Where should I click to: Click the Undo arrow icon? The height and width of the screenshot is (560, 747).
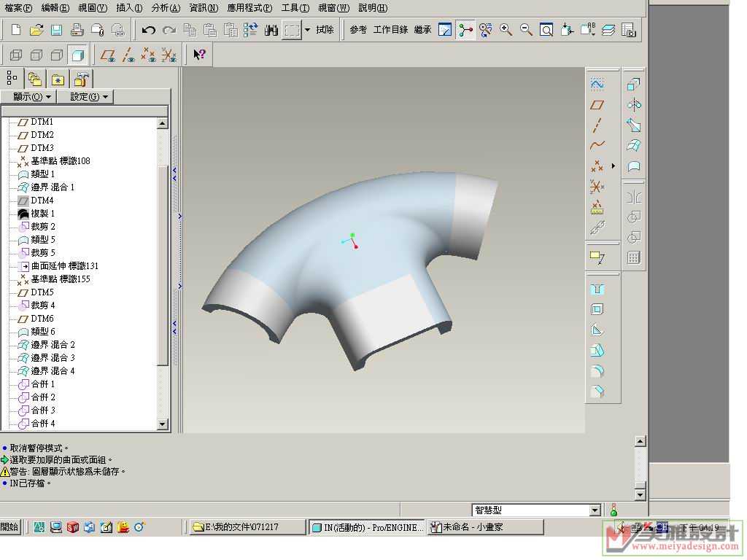148,30
